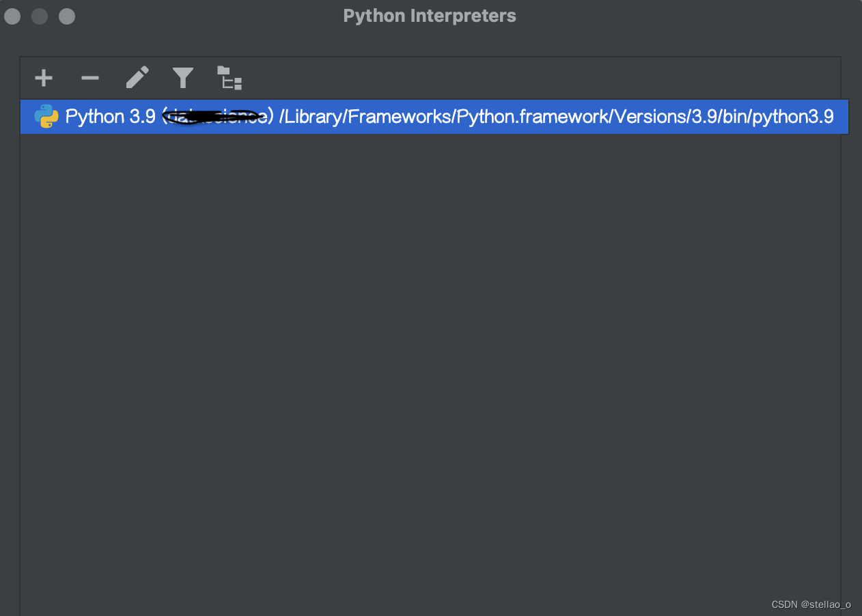Click the Python 3.9 version label

[x=109, y=116]
